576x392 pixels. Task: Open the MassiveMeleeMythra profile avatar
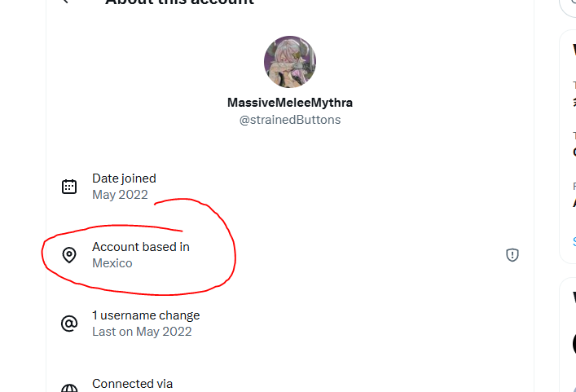pos(290,62)
